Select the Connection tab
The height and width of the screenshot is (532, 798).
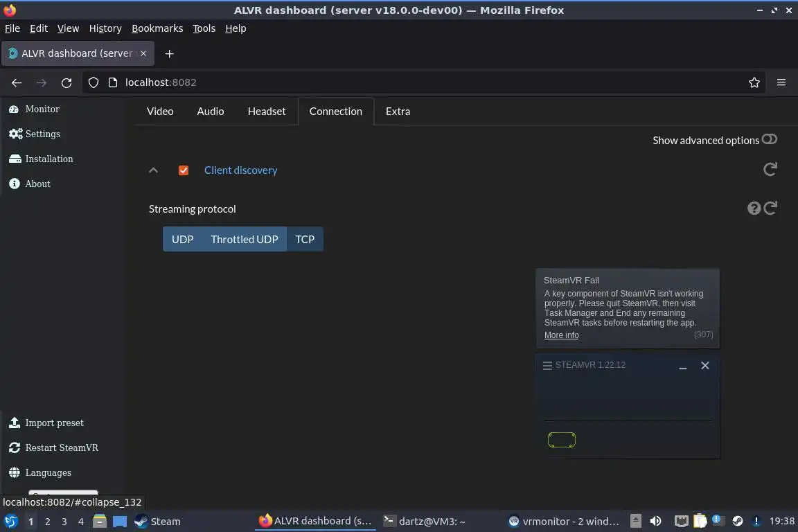(335, 111)
